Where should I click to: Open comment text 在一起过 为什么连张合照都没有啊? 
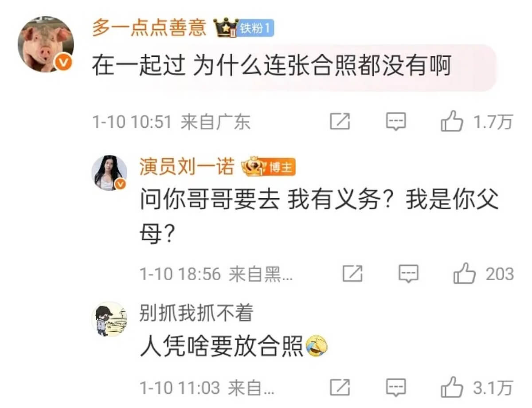(271, 67)
